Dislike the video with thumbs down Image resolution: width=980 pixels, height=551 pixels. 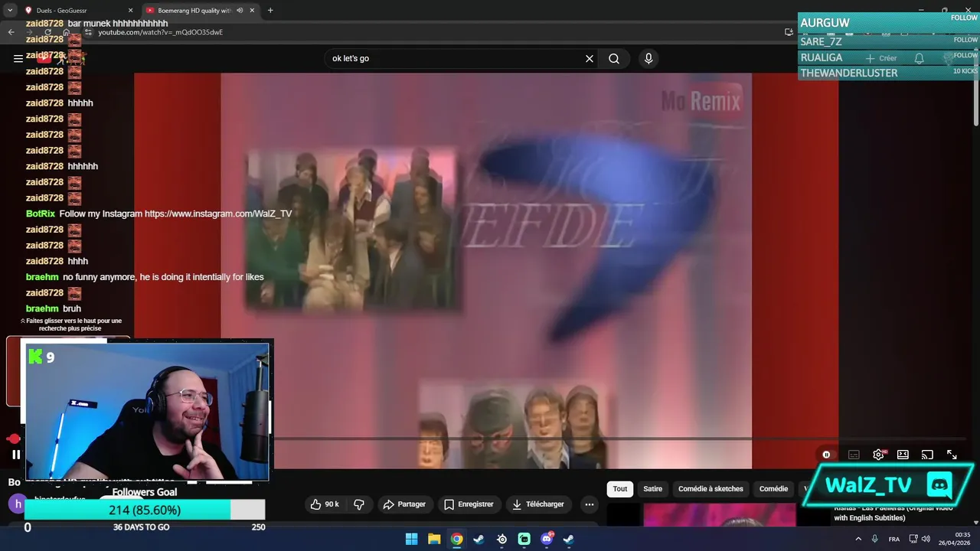(x=358, y=504)
